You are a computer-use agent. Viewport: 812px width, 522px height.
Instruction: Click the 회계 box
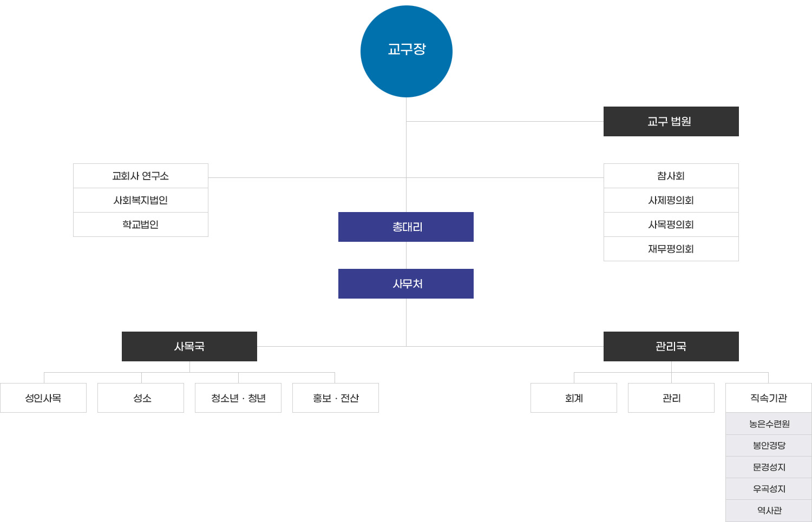tap(574, 398)
